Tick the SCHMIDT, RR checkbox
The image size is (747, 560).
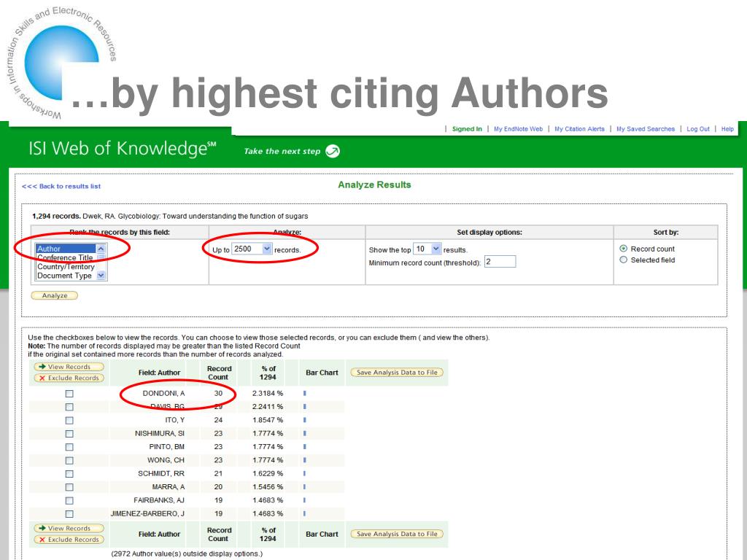[69, 474]
